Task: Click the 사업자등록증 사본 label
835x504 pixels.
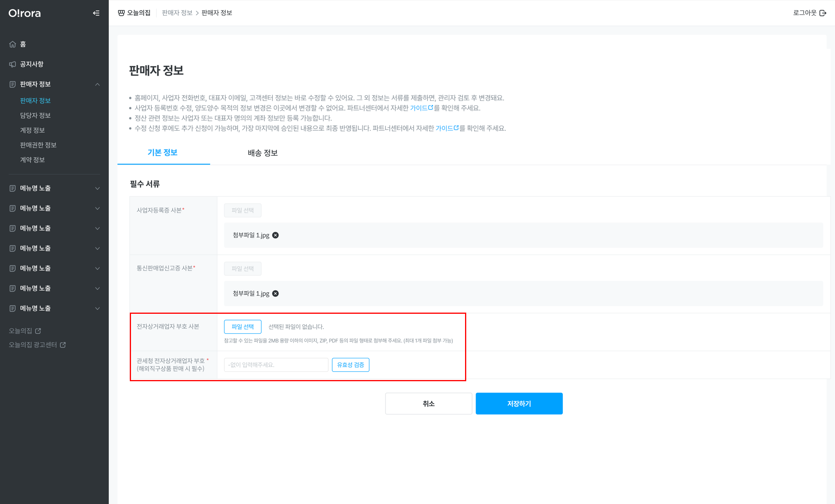Action: [160, 210]
